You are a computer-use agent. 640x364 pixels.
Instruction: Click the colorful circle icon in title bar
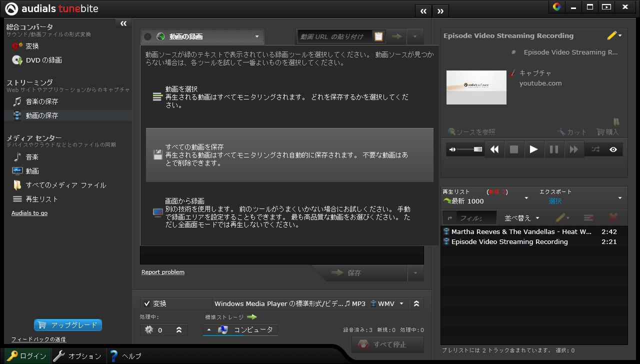[556, 7]
